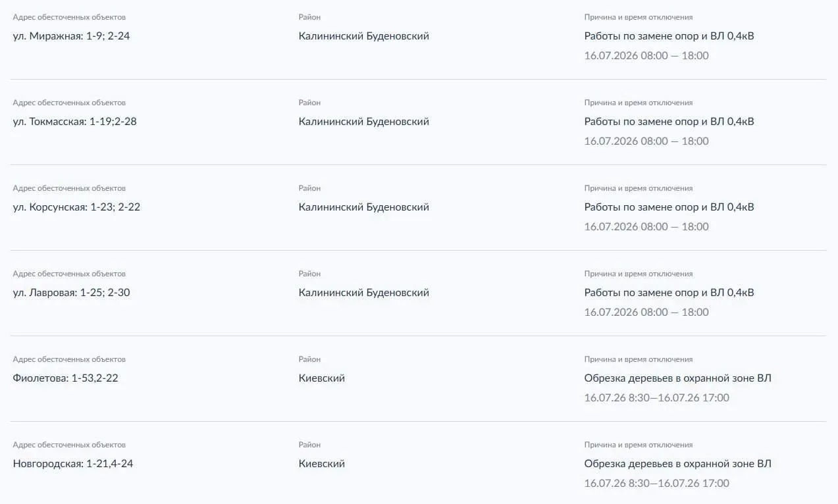Click the address Новгородская: 1-21,4-24

tap(73, 464)
